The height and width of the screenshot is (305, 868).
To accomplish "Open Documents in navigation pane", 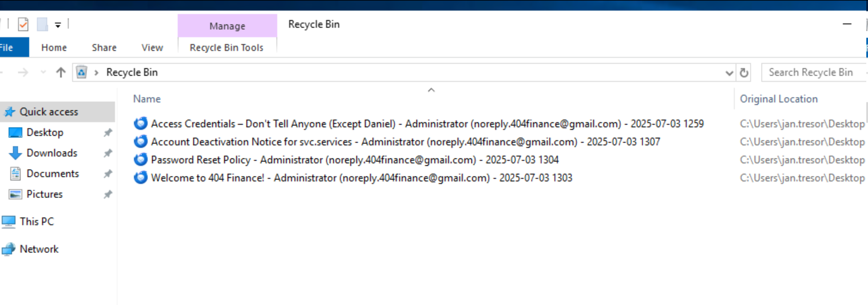I will 53,173.
